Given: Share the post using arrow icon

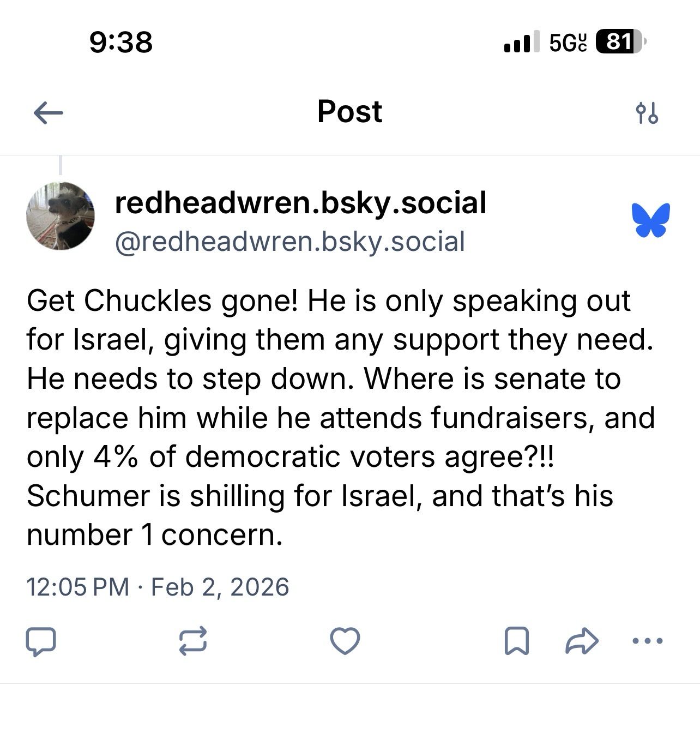Looking at the screenshot, I should 582,641.
